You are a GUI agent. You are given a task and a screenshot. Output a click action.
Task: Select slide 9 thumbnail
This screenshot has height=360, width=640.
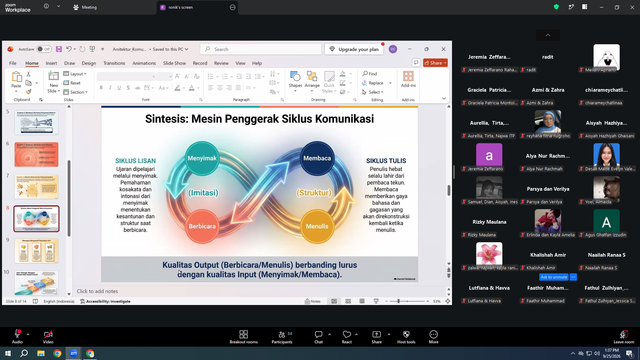click(x=37, y=251)
